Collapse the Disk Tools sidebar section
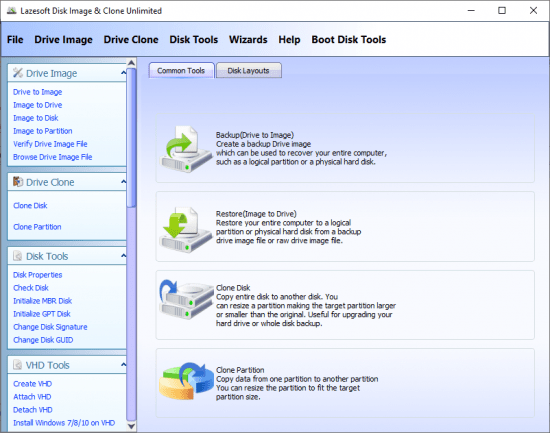Screen dimensions: 550x433 pyautogui.click(x=123, y=255)
